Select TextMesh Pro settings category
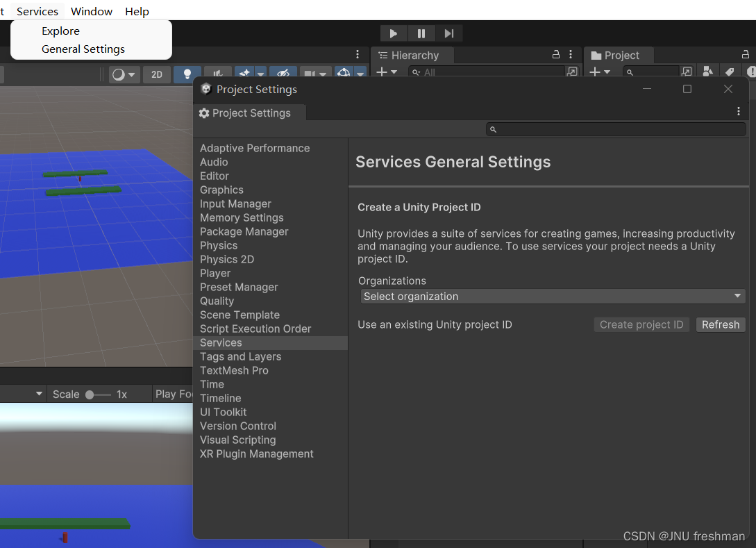 pos(235,370)
